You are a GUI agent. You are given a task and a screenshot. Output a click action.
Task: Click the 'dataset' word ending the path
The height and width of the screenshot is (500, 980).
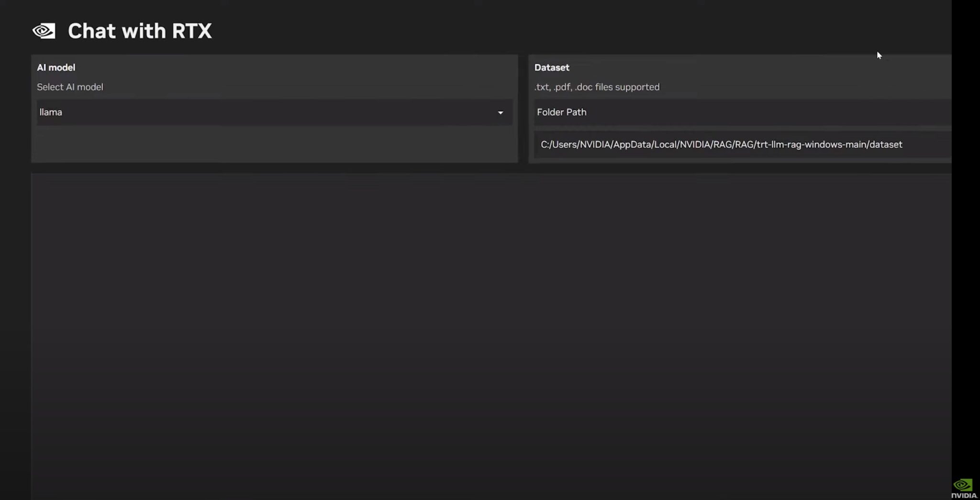pyautogui.click(x=885, y=144)
